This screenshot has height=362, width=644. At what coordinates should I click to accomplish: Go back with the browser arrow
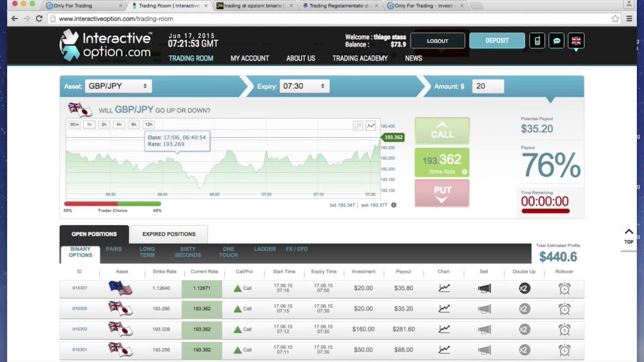(x=15, y=19)
